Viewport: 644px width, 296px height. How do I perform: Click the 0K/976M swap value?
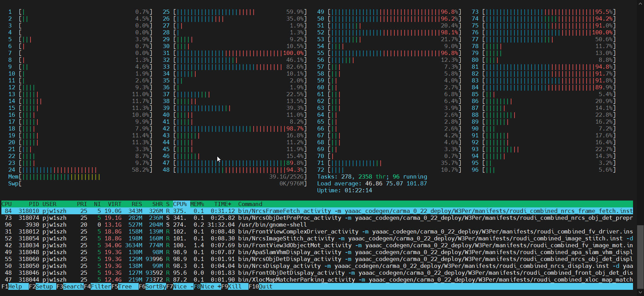click(291, 183)
